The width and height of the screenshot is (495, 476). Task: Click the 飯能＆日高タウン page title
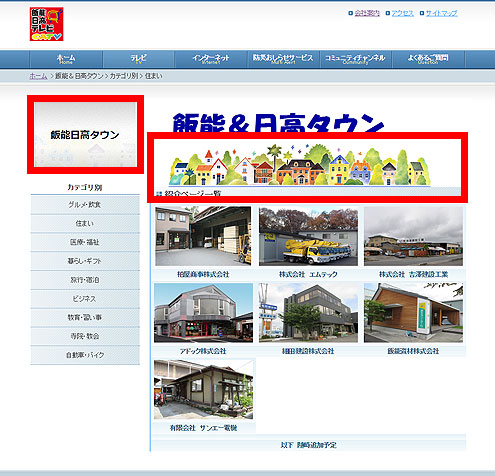[x=279, y=123]
